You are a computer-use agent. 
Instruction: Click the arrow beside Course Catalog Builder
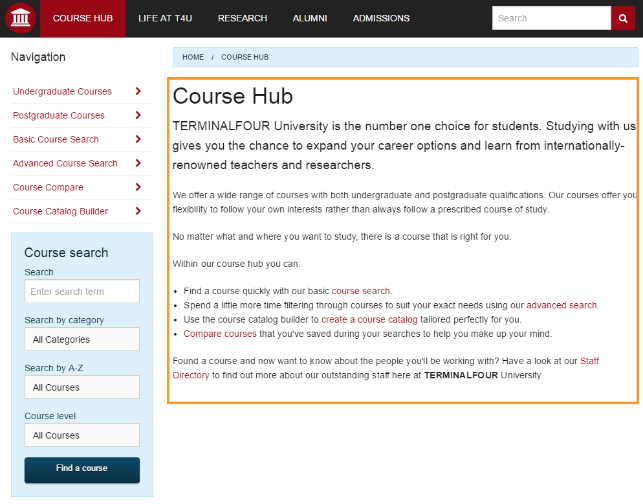tap(138, 211)
